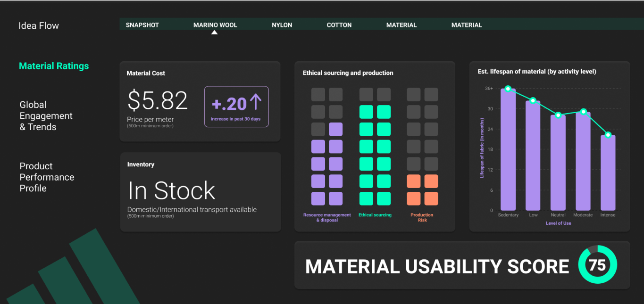Click the Sedentary bar in lifespan chart

508,149
